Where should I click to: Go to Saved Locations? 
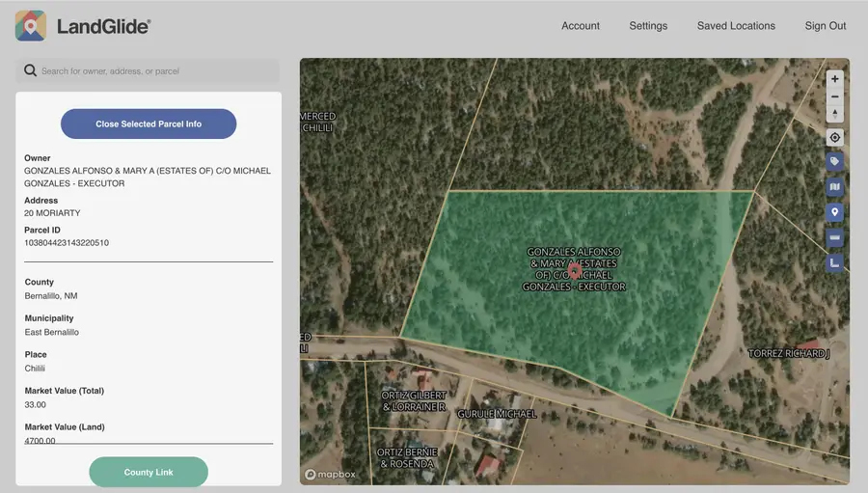tap(736, 26)
